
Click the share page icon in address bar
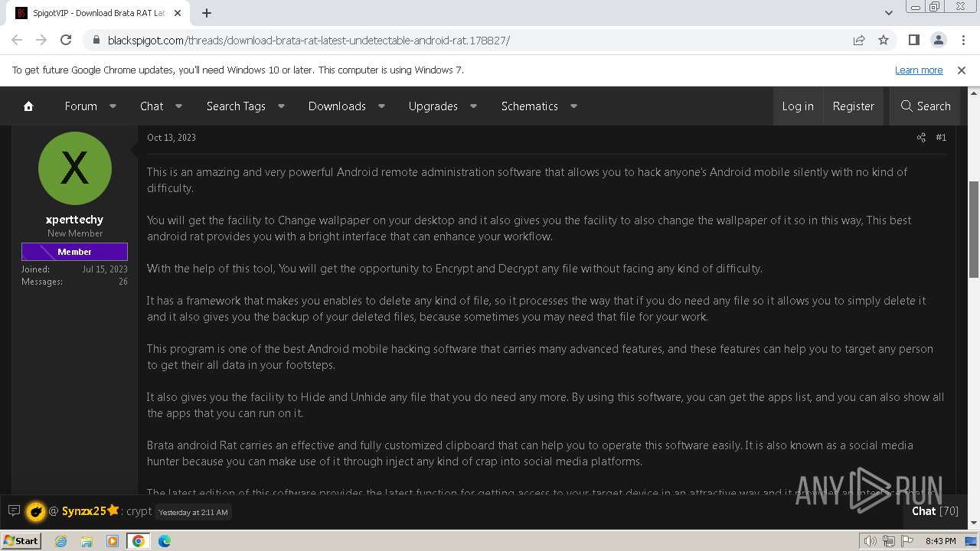859,40
